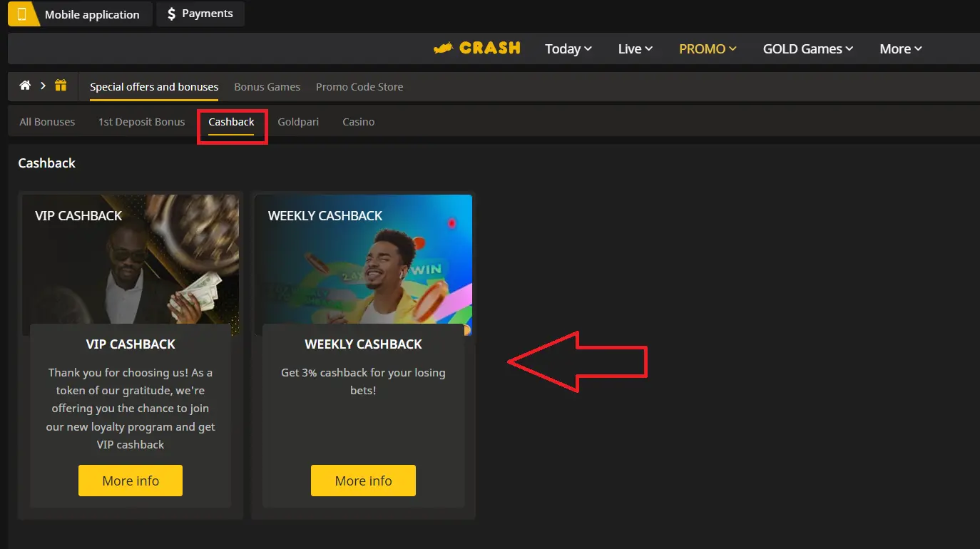Click More info on VIP Cashback
This screenshot has width=980, height=549.
click(130, 480)
